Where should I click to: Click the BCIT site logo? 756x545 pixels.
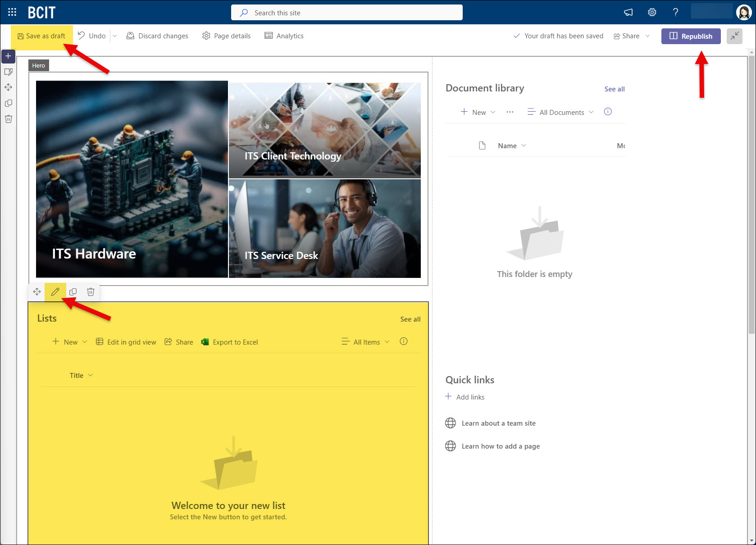pyautogui.click(x=41, y=13)
